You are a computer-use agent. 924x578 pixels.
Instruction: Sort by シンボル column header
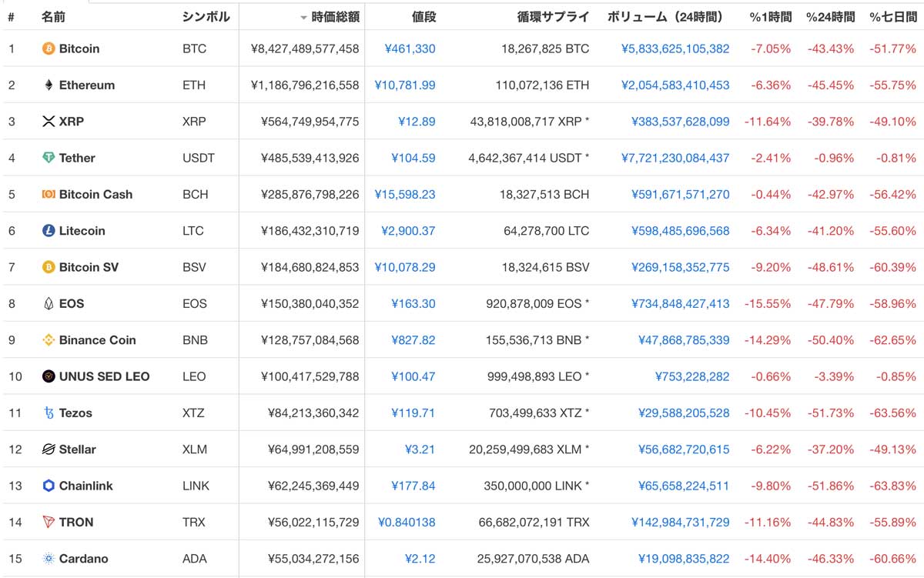pyautogui.click(x=206, y=16)
